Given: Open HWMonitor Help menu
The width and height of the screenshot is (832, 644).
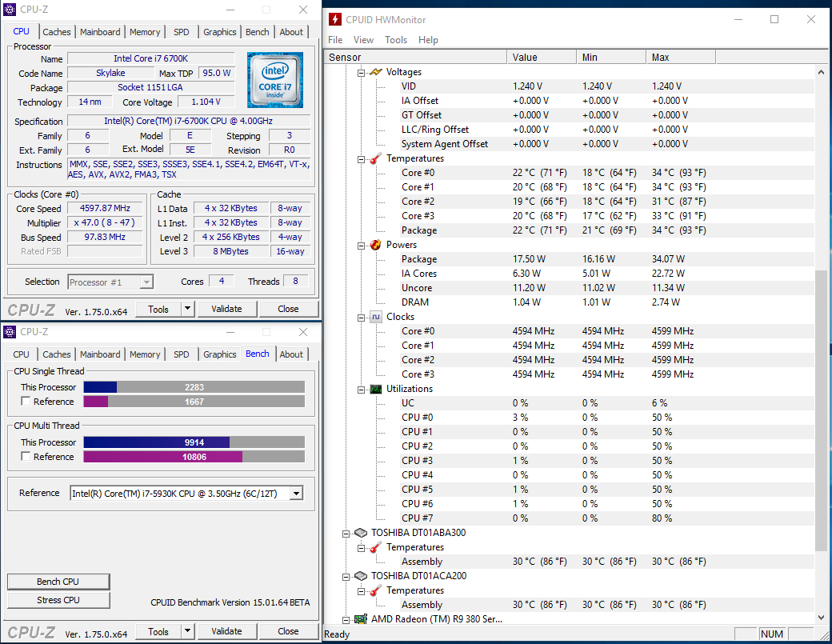Looking at the screenshot, I should point(428,40).
